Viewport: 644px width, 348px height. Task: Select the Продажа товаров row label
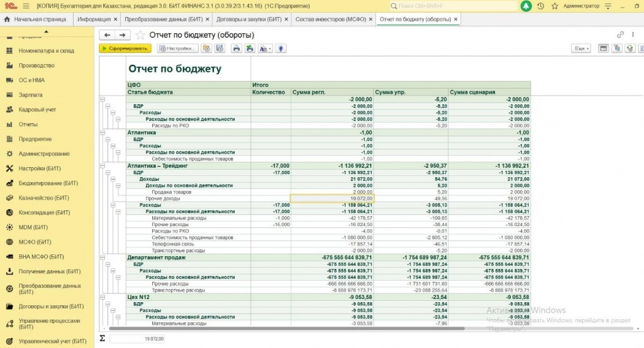(x=171, y=192)
